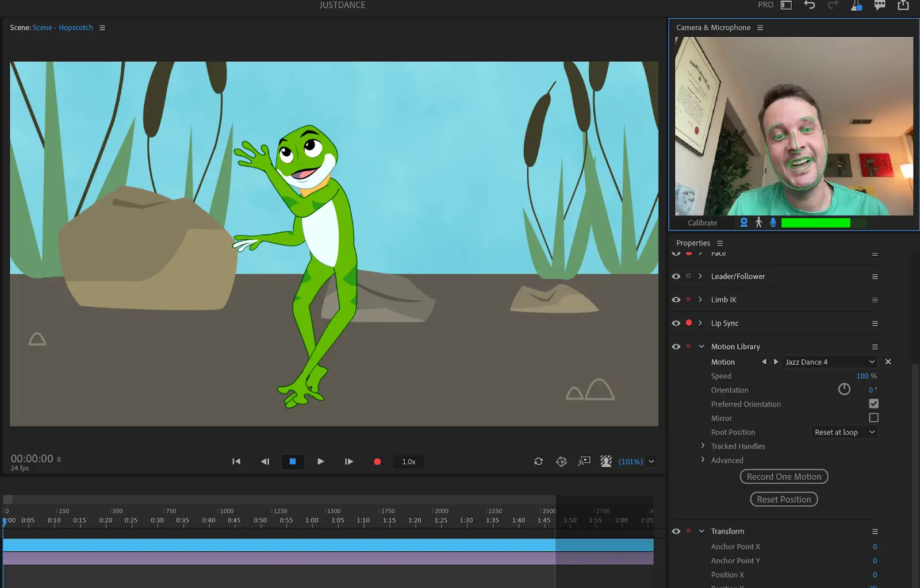Toggle the puppet track visibility icon near zoom level
The height and width of the screenshot is (588, 920).
[x=605, y=461]
